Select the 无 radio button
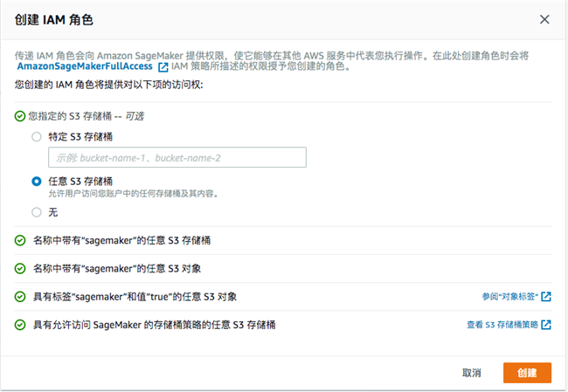This screenshot has height=392, width=568. (37, 212)
